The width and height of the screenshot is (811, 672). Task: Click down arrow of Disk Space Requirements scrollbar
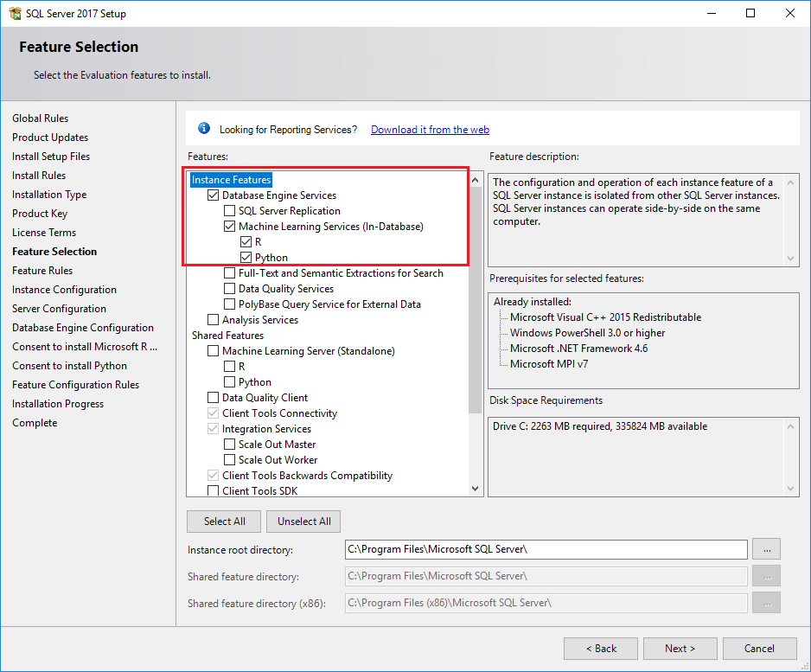790,489
